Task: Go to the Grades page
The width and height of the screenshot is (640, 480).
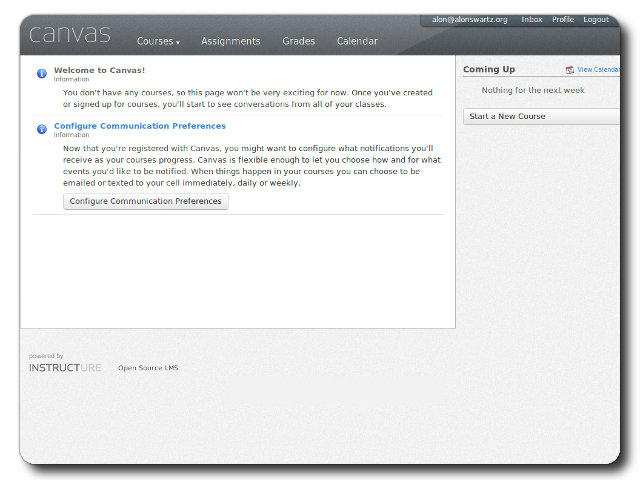Action: tap(298, 42)
